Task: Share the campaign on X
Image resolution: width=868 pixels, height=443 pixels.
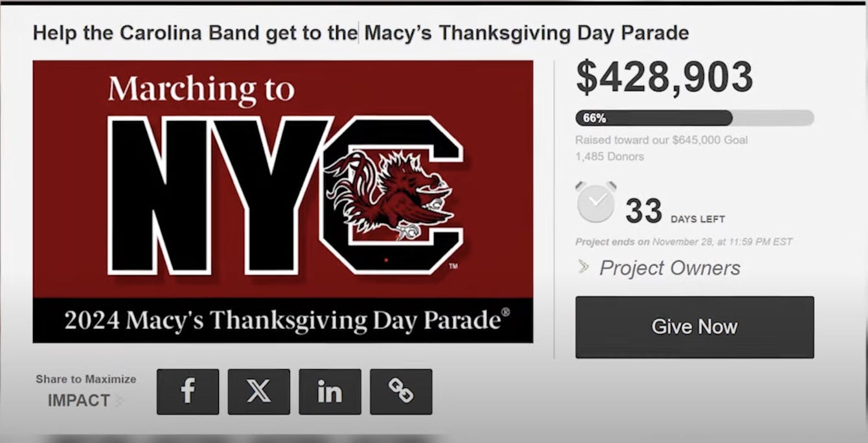Action: (x=258, y=392)
